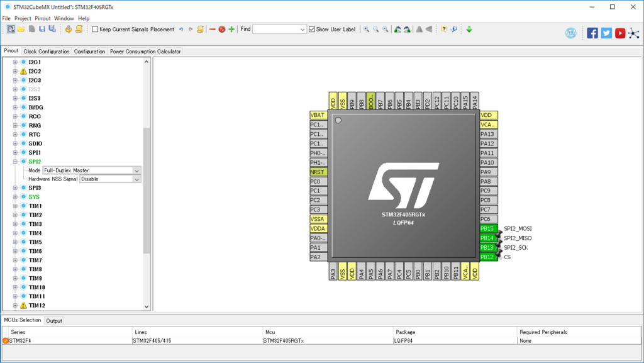Screen dimensions: 644x363
Task: Click the yellow question mark help icon
Action: (x=443, y=29)
